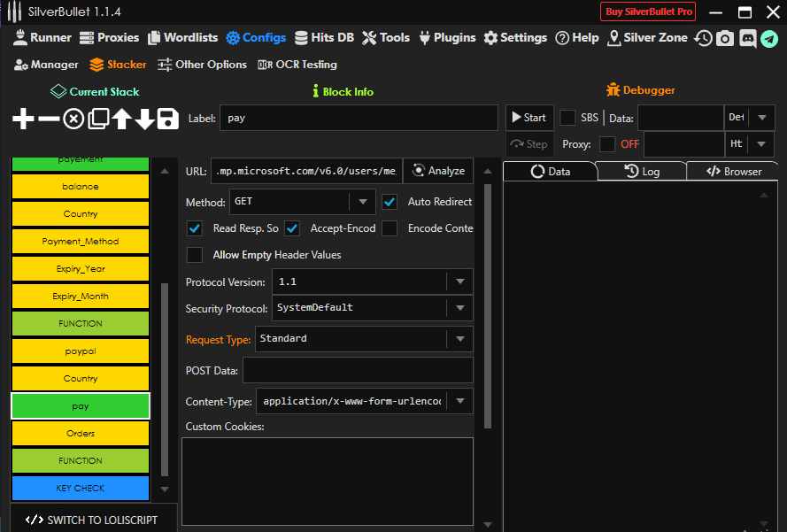Click the remove block minus icon
Image resolution: width=787 pixels, height=532 pixels.
coord(49,119)
